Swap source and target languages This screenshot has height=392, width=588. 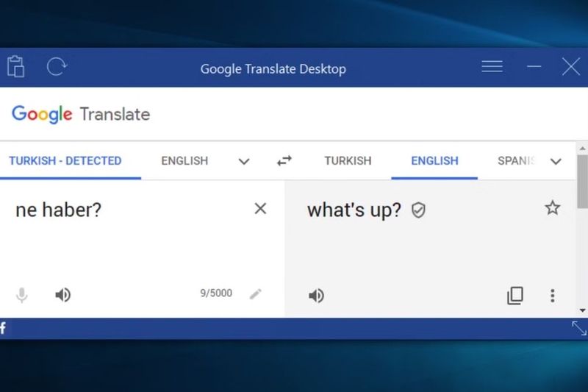tap(284, 160)
